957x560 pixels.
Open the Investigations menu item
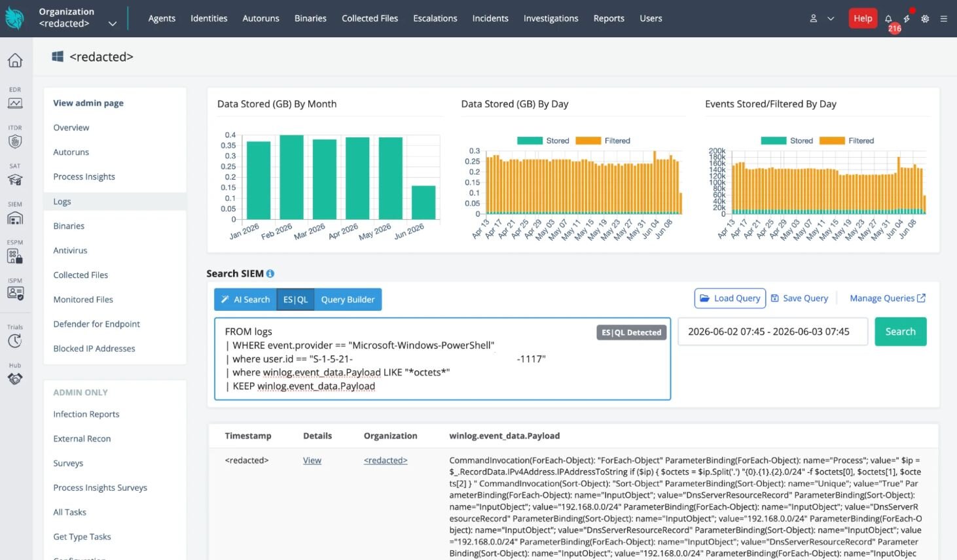[551, 18]
